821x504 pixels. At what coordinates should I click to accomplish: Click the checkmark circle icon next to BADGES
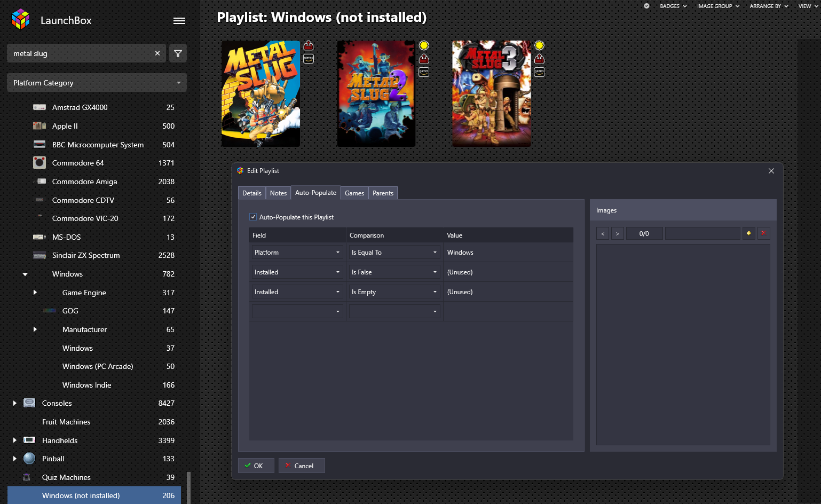(646, 6)
